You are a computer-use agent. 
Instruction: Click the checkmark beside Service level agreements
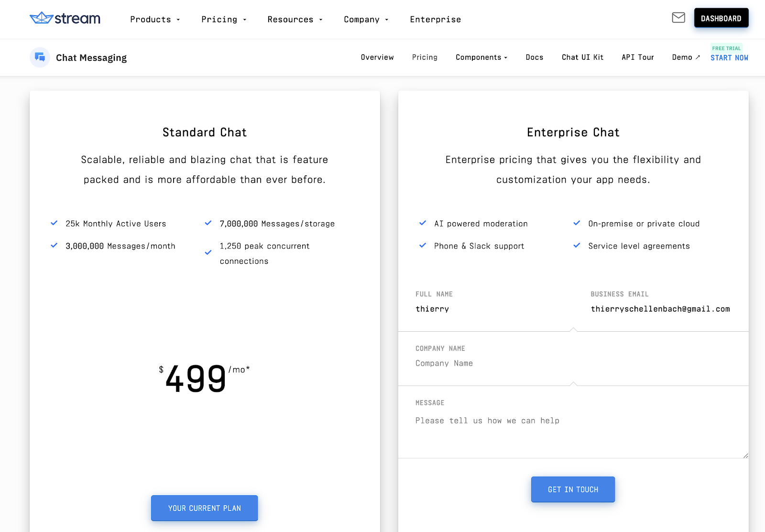click(577, 245)
